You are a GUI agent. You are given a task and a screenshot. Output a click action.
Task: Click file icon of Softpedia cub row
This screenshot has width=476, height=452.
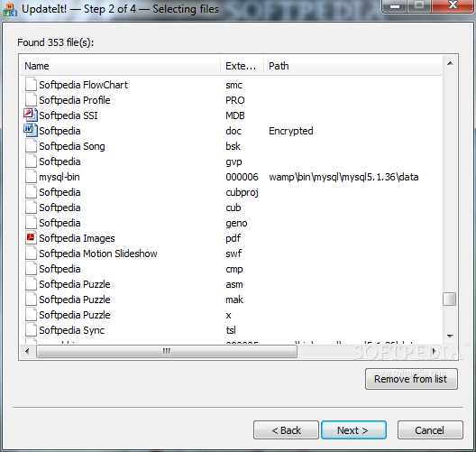[x=31, y=208]
